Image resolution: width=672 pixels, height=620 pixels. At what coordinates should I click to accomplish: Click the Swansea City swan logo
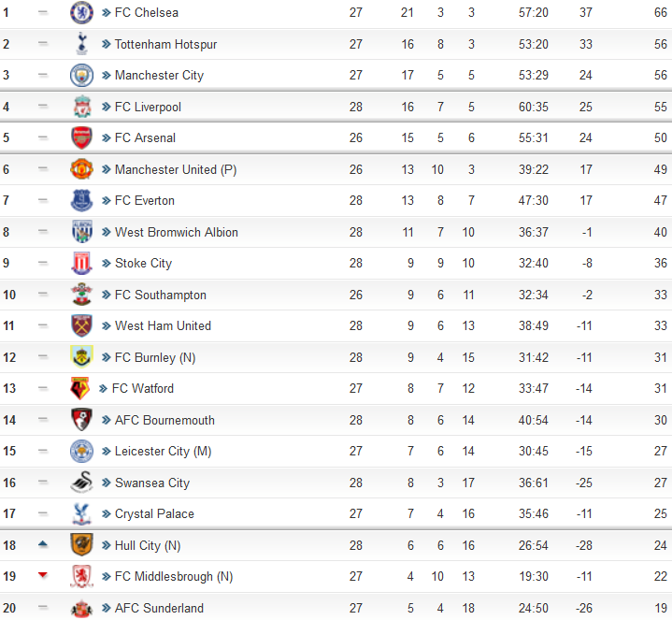coord(81,482)
